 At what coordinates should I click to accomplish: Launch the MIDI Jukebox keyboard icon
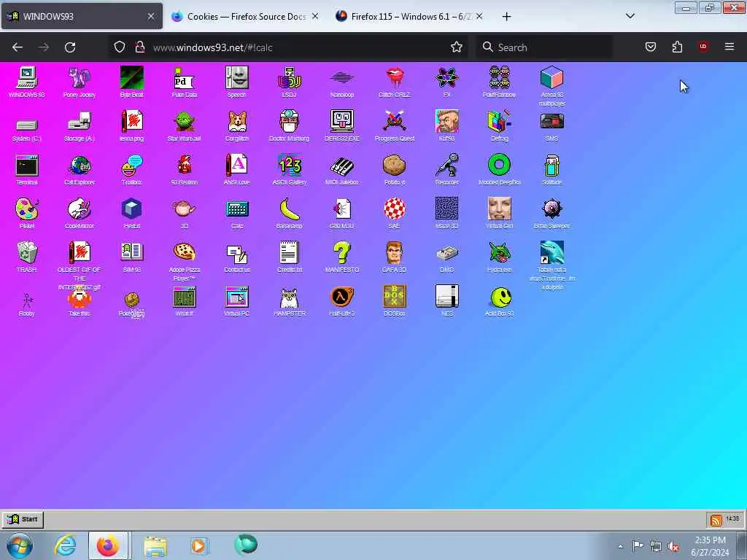(x=341, y=166)
